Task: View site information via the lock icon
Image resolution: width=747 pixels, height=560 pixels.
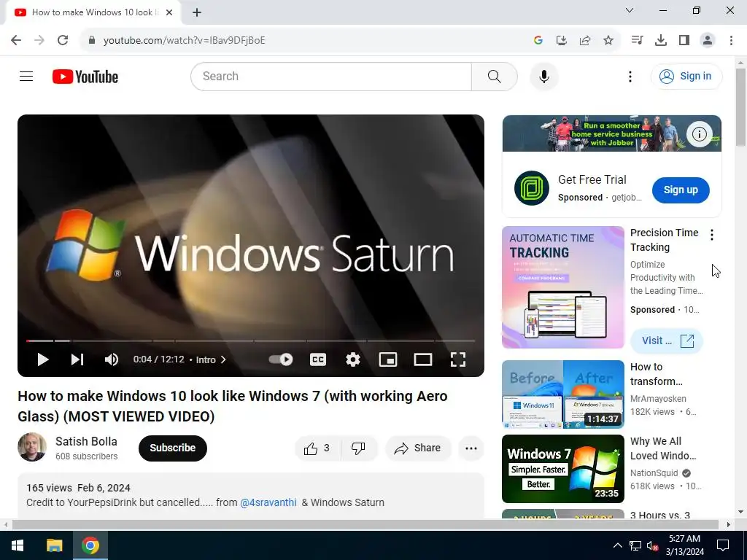Action: coord(92,40)
